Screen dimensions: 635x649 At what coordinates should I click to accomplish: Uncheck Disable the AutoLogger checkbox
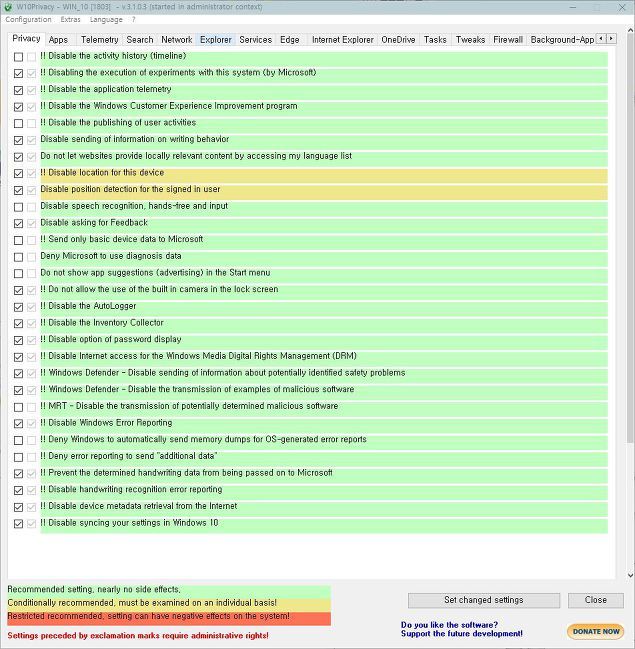tap(18, 307)
